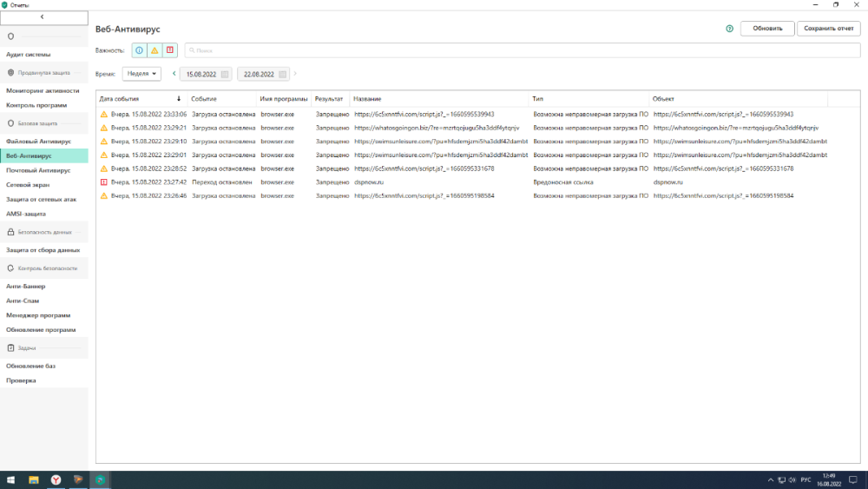Go to the previous time period arrow
The image size is (868, 489).
click(174, 74)
